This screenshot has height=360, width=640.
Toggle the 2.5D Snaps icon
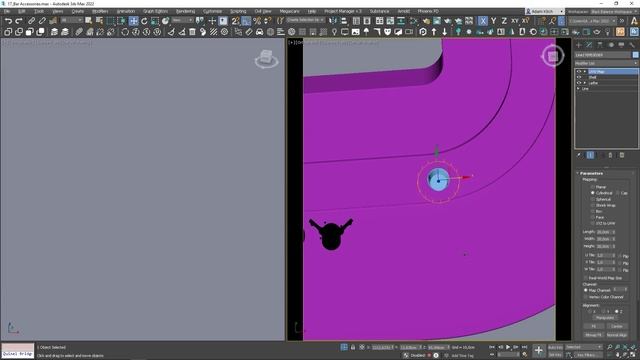(x=236, y=21)
